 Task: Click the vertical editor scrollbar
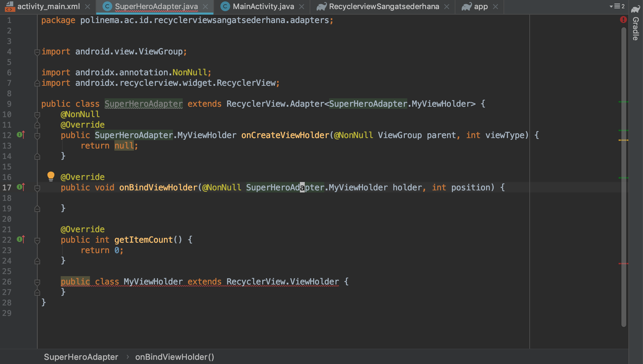[x=623, y=177]
